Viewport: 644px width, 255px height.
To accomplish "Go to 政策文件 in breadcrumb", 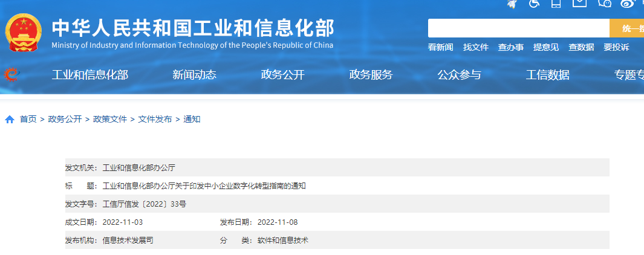I will [110, 120].
